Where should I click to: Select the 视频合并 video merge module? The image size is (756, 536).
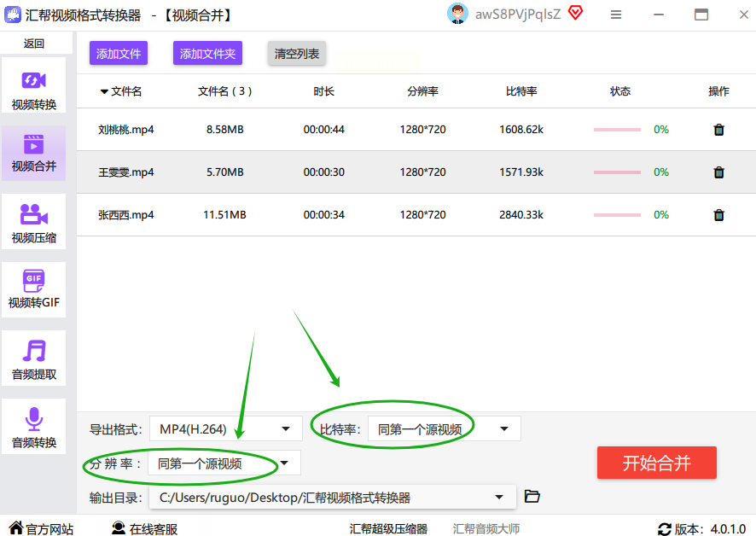click(x=34, y=154)
